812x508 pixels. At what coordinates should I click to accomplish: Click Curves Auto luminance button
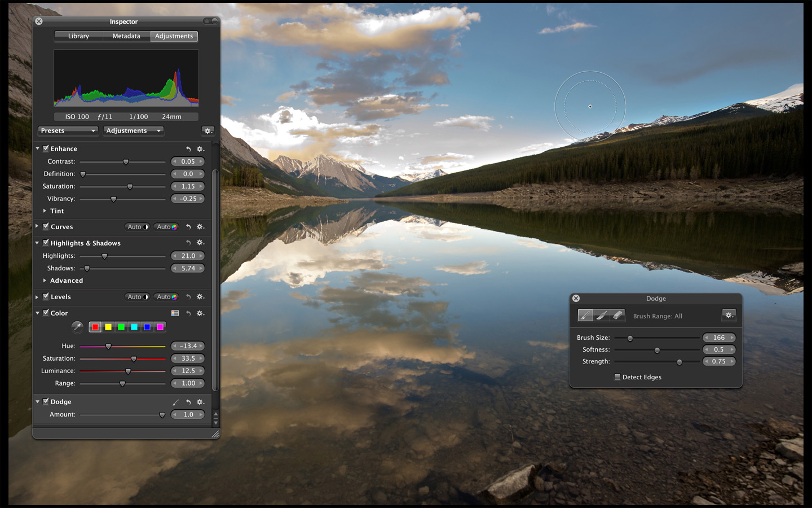pos(138,227)
